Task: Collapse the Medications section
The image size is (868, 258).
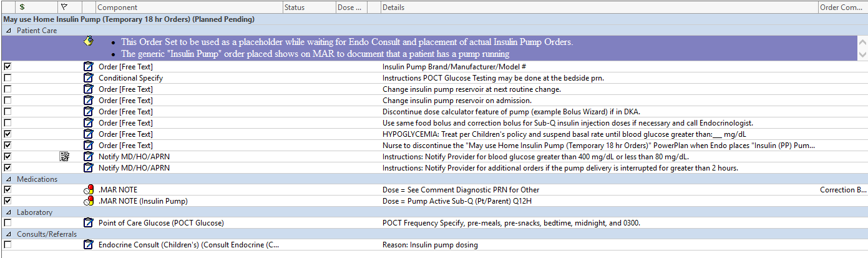Action: pyautogui.click(x=9, y=179)
